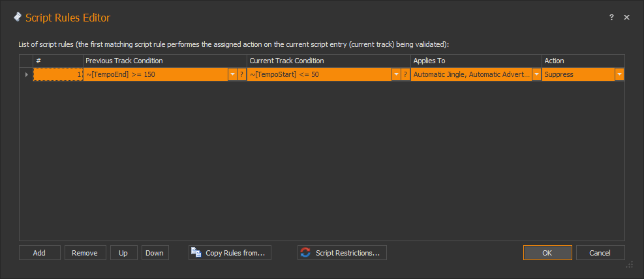Close the Script Rules Editor dialog

626,18
